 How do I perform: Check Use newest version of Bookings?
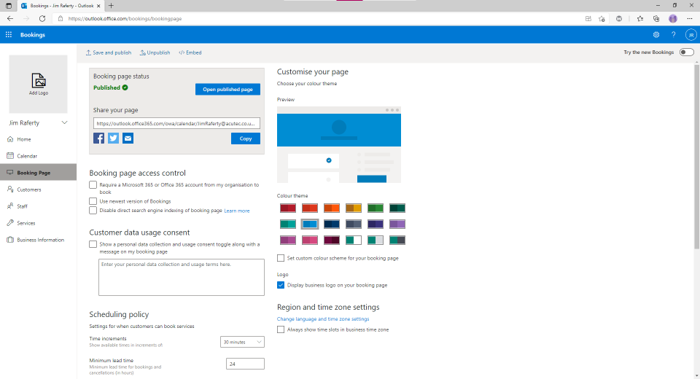(x=93, y=201)
